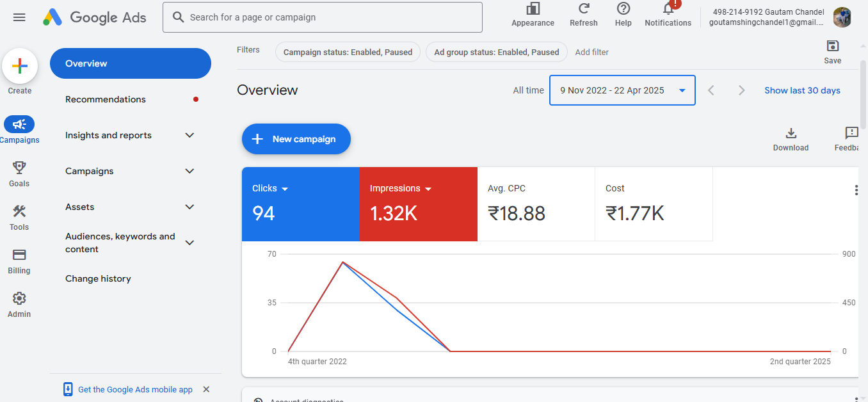Click the Refresh icon
The width and height of the screenshot is (868, 402).
click(583, 10)
